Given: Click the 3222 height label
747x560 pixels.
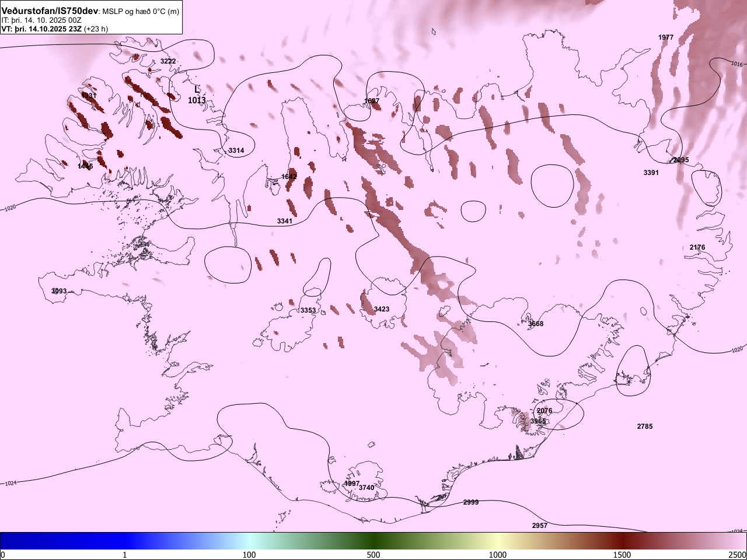Looking at the screenshot, I should pos(168,61).
